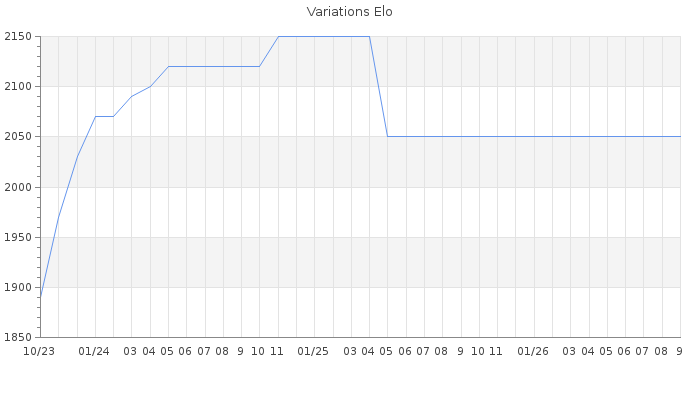The width and height of the screenshot is (700, 400).
Task: Select the 01/24 date label
Action: [x=94, y=351]
